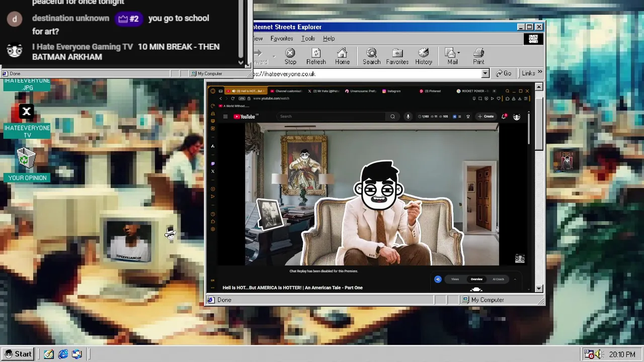
Task: Switch to the Hell Is HOT YouTube tab
Action: tap(245, 91)
